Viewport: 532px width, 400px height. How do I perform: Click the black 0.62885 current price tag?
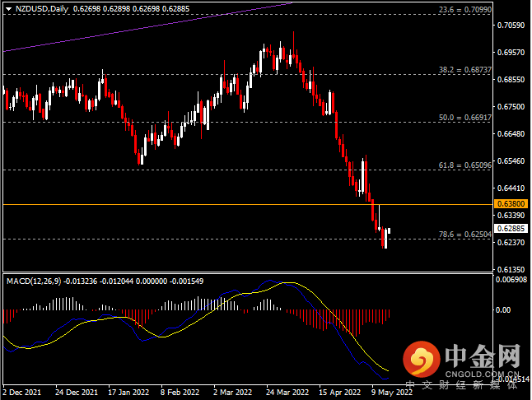click(x=511, y=229)
